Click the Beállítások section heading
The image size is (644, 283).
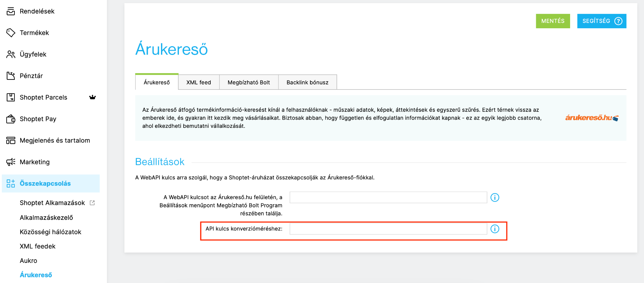tap(160, 162)
